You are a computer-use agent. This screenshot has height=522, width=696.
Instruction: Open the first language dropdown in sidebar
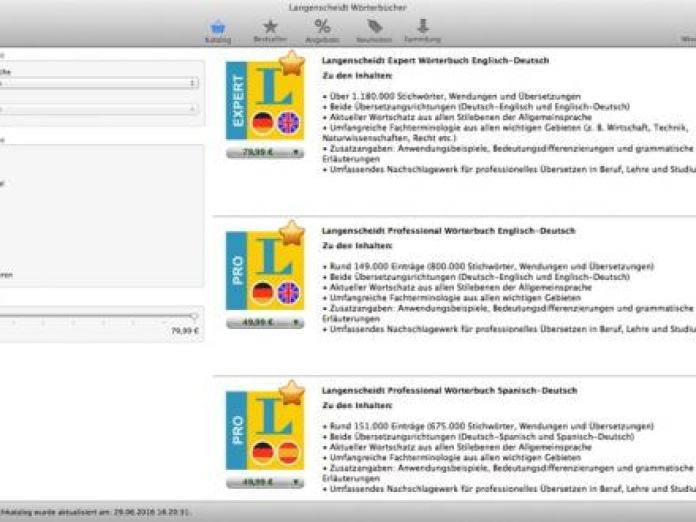99,83
